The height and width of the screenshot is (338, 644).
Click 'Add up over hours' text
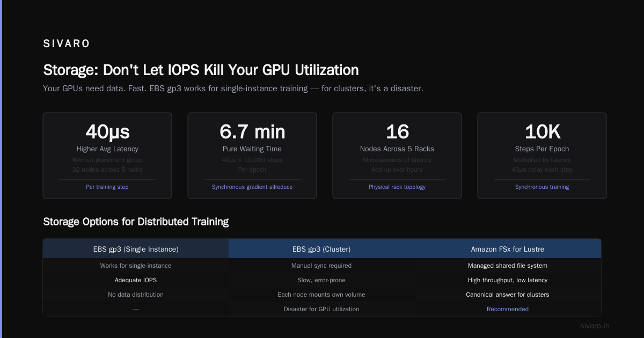[397, 170]
